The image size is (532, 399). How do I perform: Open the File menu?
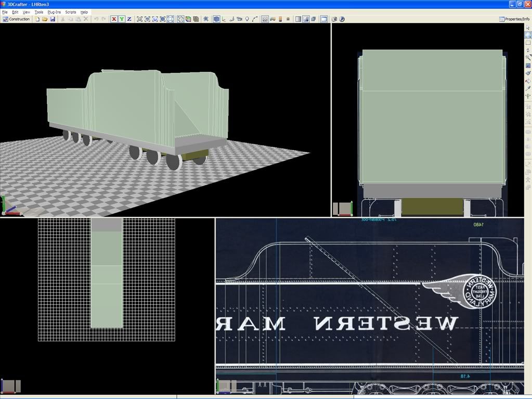coord(5,12)
